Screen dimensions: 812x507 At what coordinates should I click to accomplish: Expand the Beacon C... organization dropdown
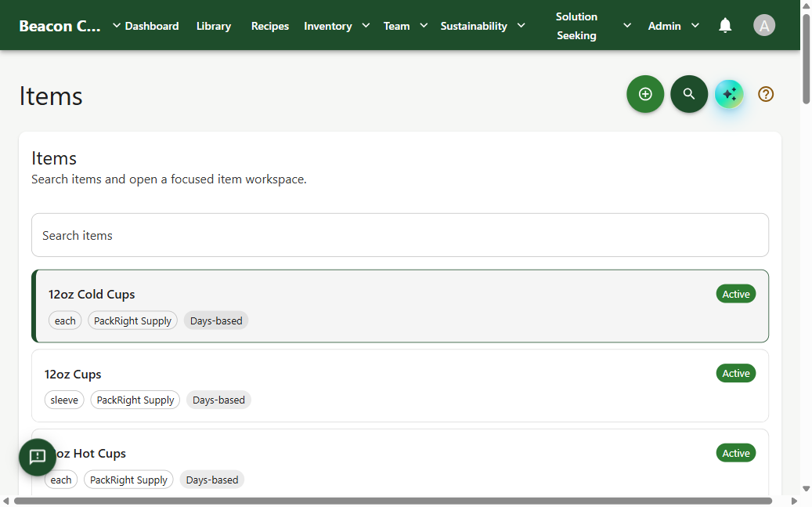pos(117,25)
